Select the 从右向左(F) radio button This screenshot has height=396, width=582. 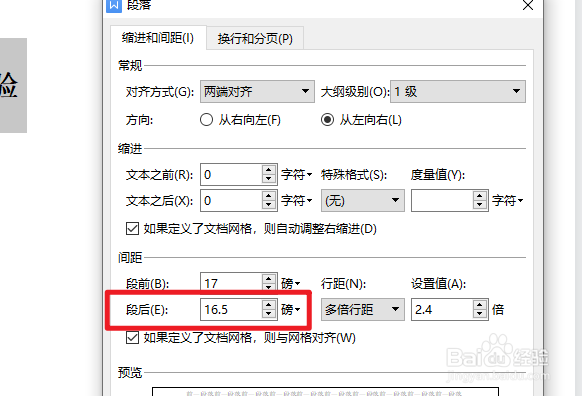tap(206, 120)
